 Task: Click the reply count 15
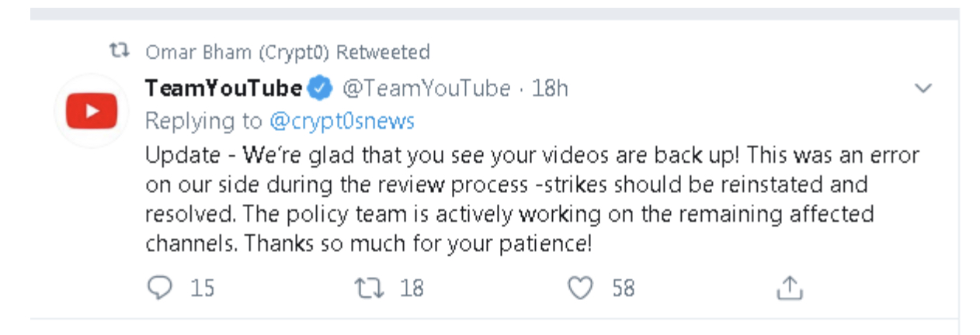tap(202, 289)
